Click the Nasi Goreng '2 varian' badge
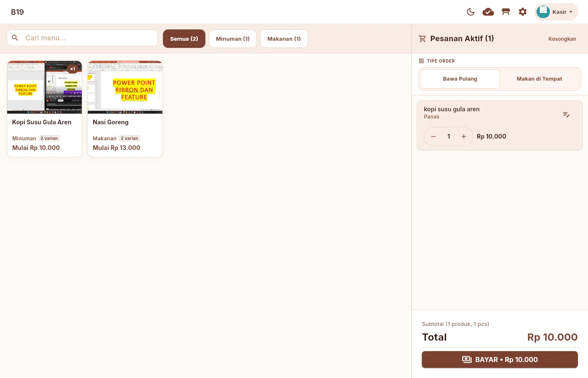 pyautogui.click(x=129, y=138)
